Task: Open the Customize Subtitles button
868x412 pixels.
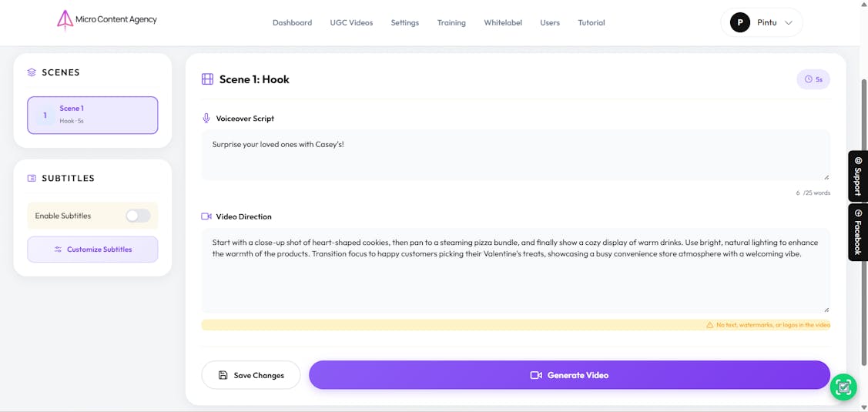Action: click(92, 250)
